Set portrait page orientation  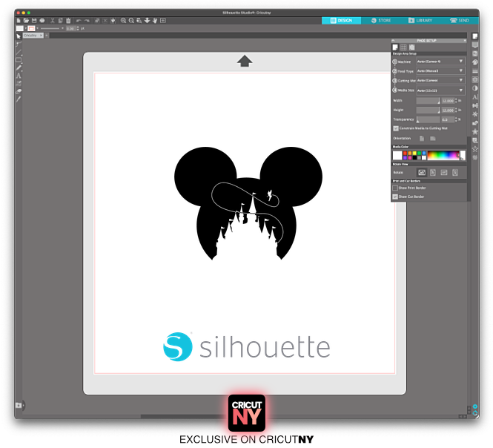[x=422, y=139]
